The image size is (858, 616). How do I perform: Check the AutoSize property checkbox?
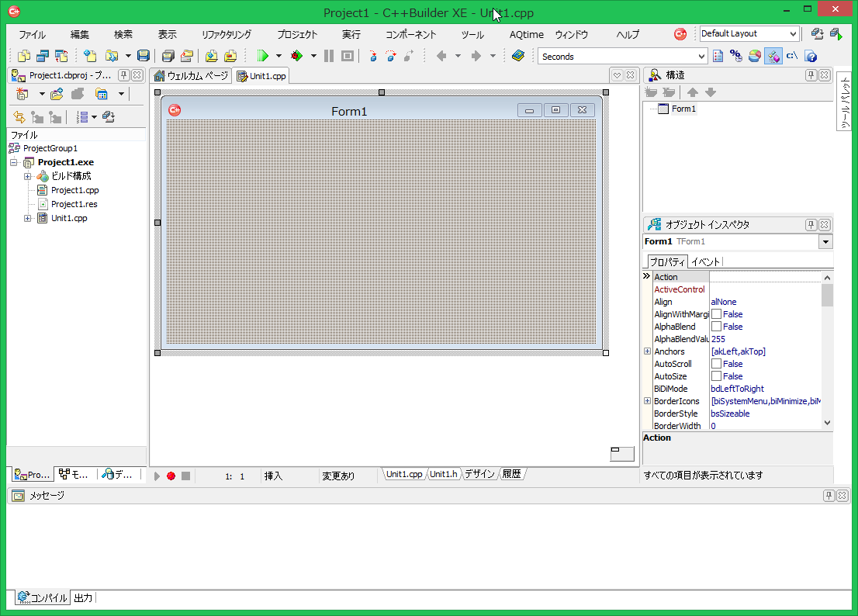(x=716, y=376)
